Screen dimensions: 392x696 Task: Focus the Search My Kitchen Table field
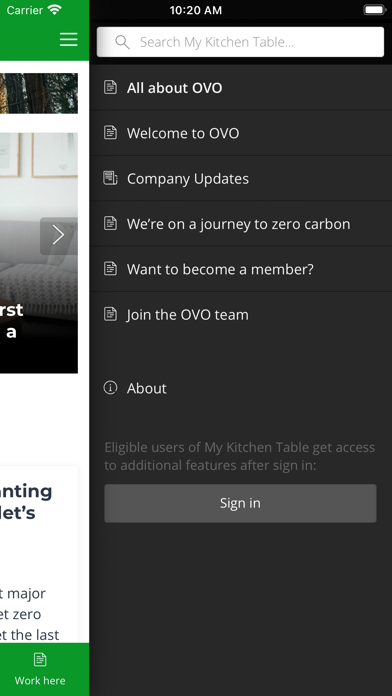(240, 42)
